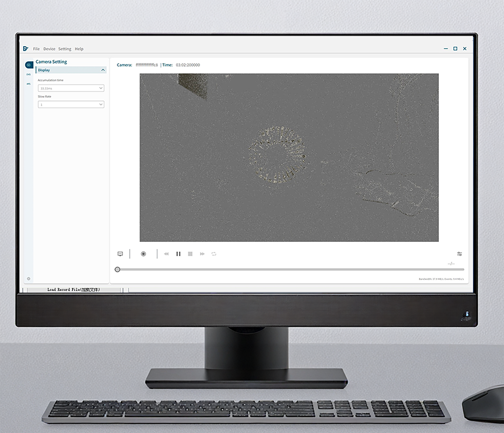Switch to the APS sidebar tab
Viewport: 504px width, 433px height.
tap(28, 84)
